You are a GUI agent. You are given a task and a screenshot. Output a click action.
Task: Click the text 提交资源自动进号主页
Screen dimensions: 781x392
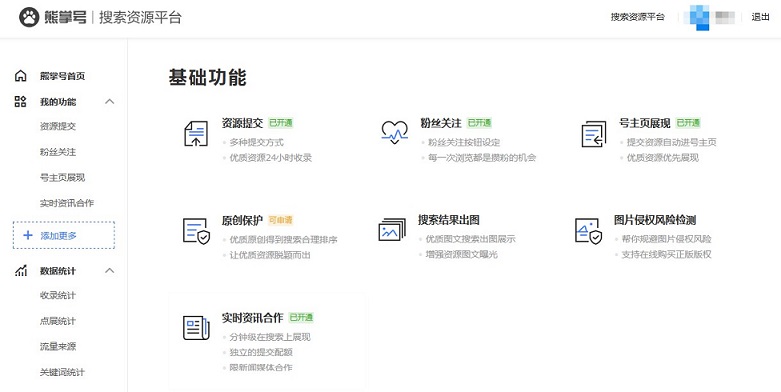(x=671, y=142)
